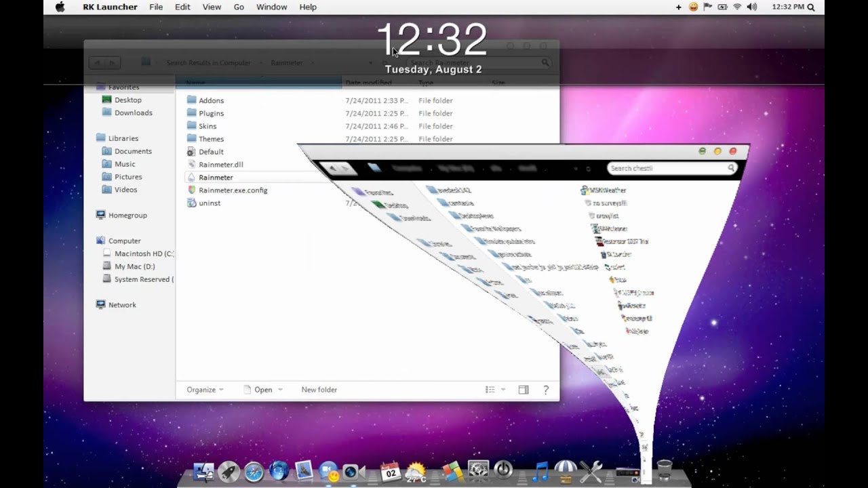Select the Addons folder
The width and height of the screenshot is (868, 488).
[205, 100]
